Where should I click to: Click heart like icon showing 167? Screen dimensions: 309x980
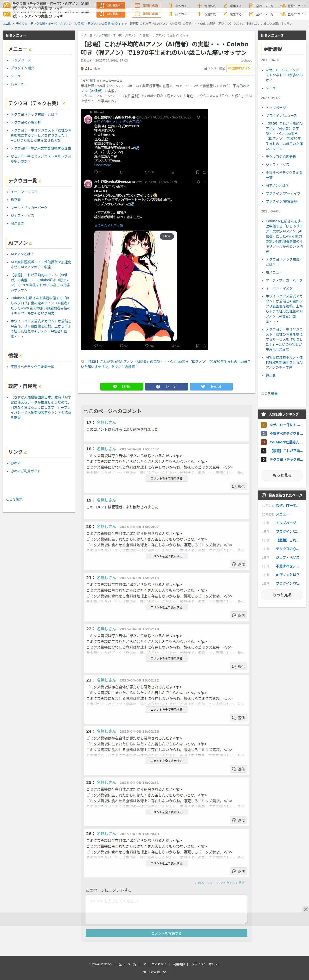(x=150, y=346)
